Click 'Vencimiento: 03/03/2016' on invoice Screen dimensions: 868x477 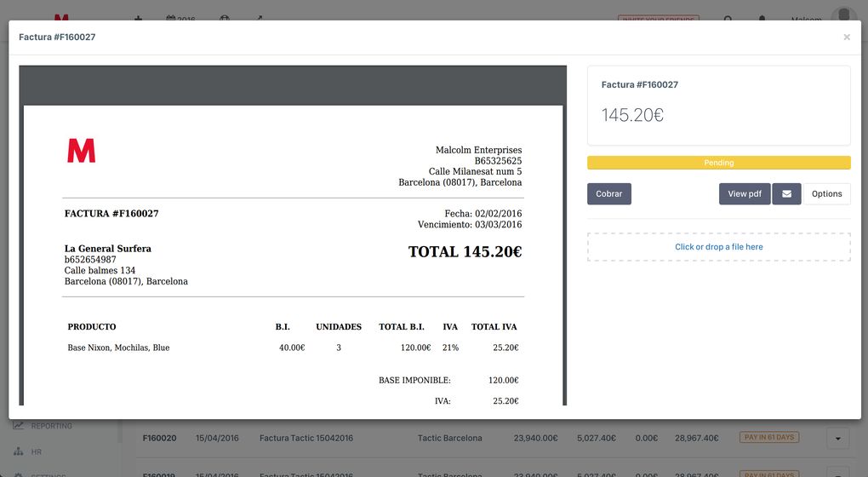[470, 225]
